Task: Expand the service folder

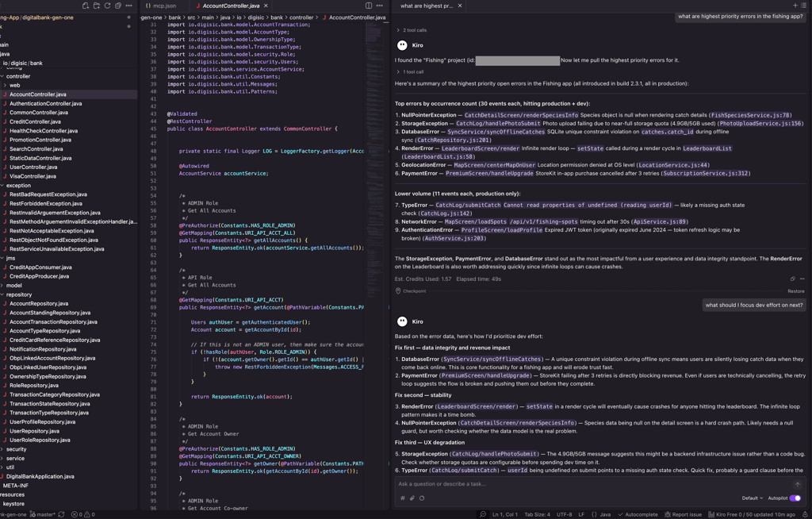Action: pos(15,459)
